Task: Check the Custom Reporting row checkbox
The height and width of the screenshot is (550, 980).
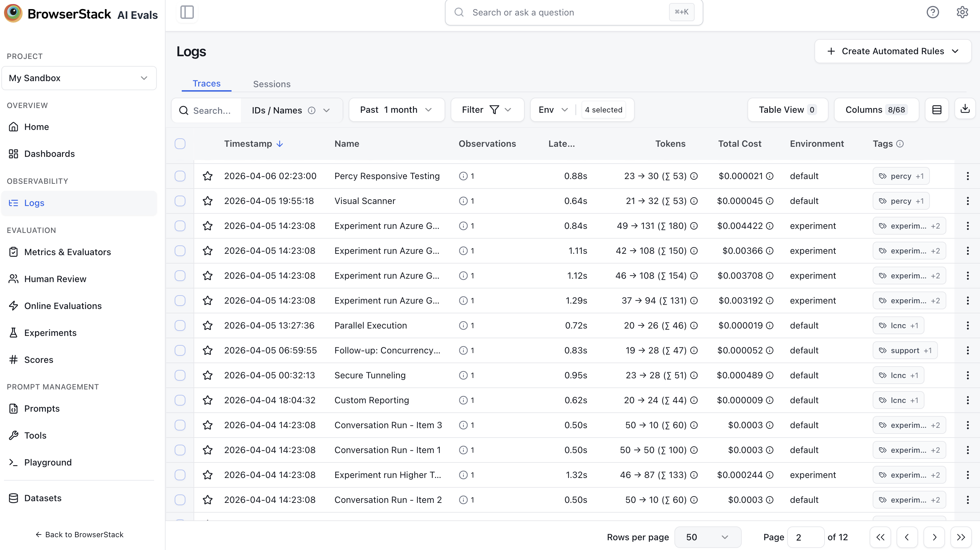Action: (x=180, y=400)
